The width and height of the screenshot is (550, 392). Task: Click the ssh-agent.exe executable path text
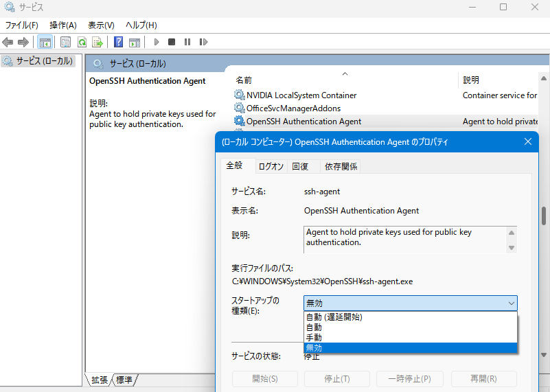(x=322, y=281)
